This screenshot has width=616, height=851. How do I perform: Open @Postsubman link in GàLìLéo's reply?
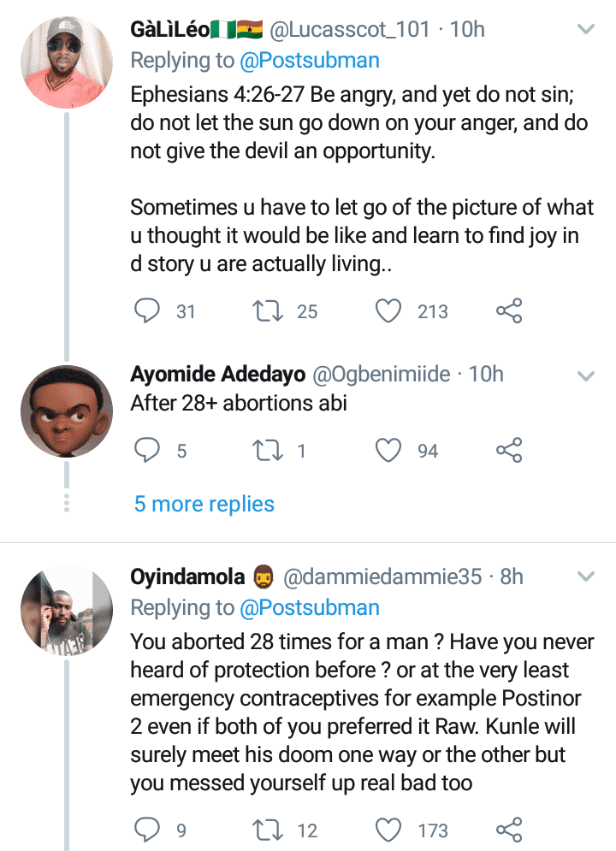coord(309,61)
